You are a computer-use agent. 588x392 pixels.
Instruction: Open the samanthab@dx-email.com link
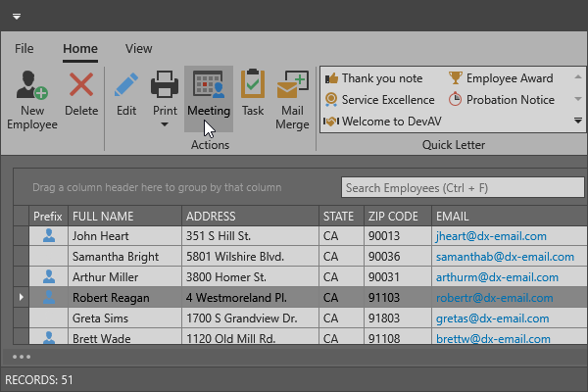[505, 257]
